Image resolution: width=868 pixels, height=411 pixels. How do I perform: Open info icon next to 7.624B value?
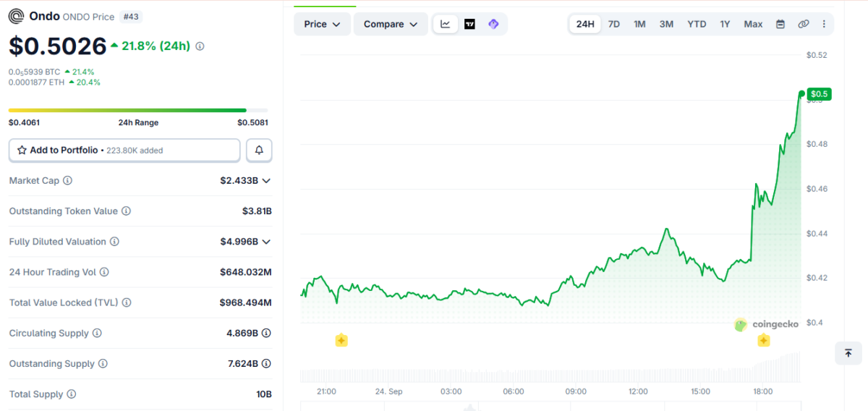click(x=266, y=364)
